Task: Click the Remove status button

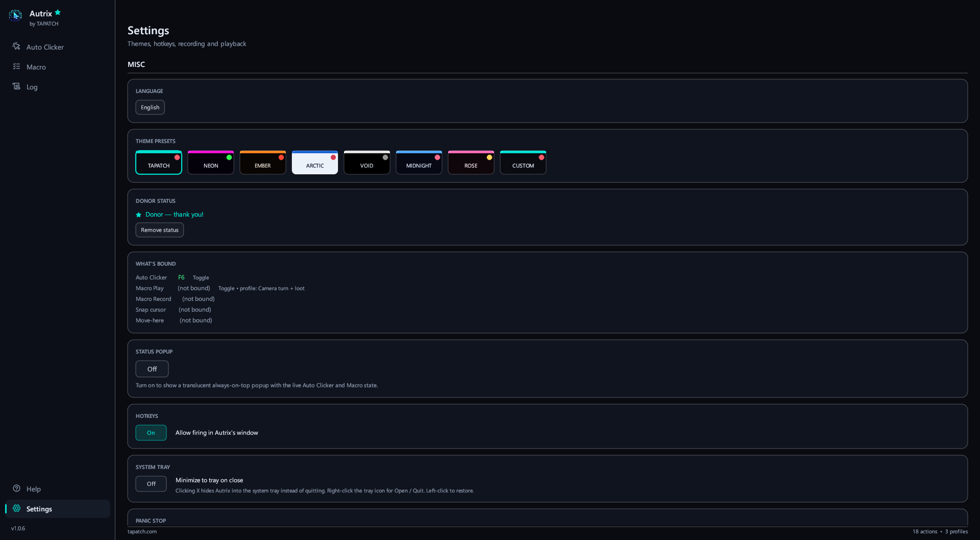Action: coord(160,230)
